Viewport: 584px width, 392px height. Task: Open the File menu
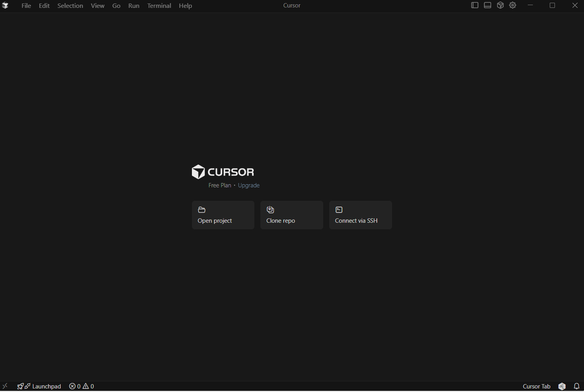coord(26,5)
